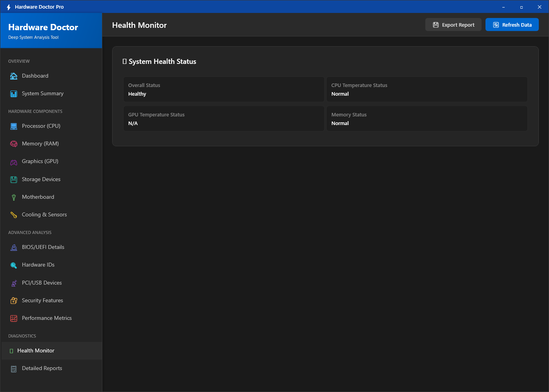Select Health Monitor in sidebar
This screenshot has height=392, width=549.
pyautogui.click(x=52, y=351)
